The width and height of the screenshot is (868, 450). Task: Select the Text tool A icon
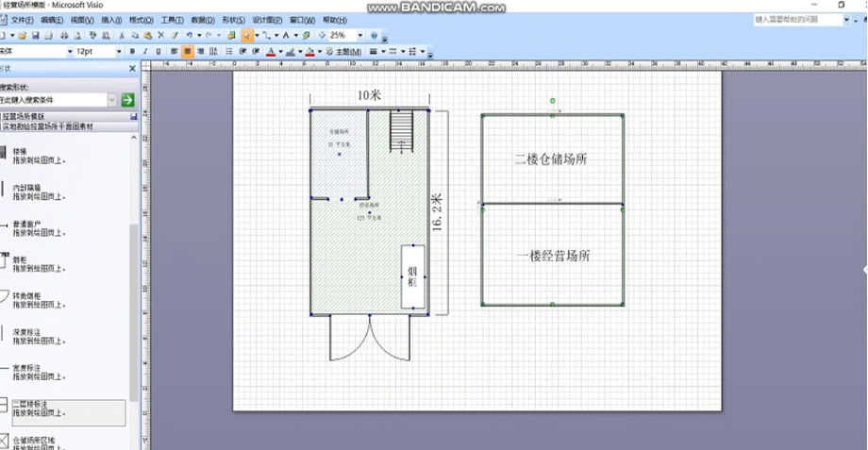[286, 36]
